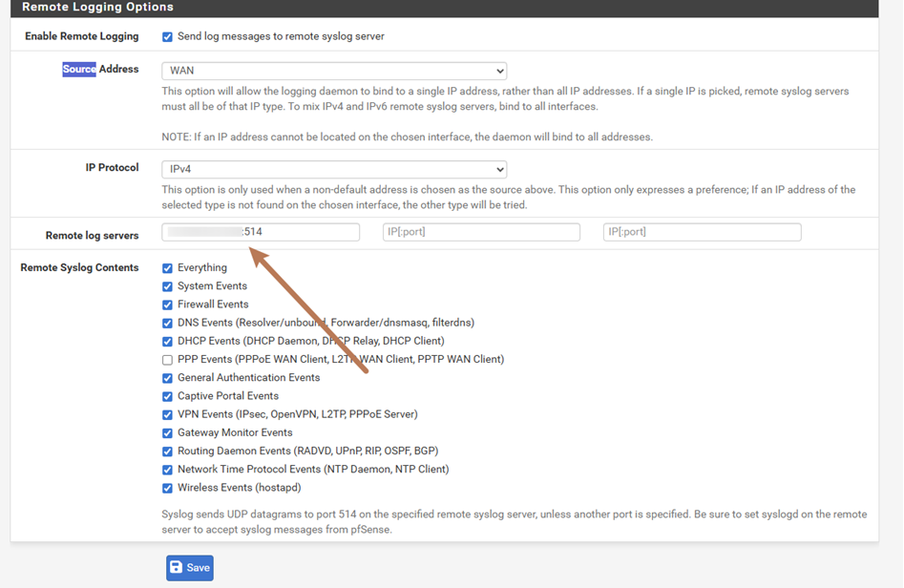Open the IP Protocol dropdown showing IPv4
The width and height of the screenshot is (904, 588).
[x=333, y=168]
